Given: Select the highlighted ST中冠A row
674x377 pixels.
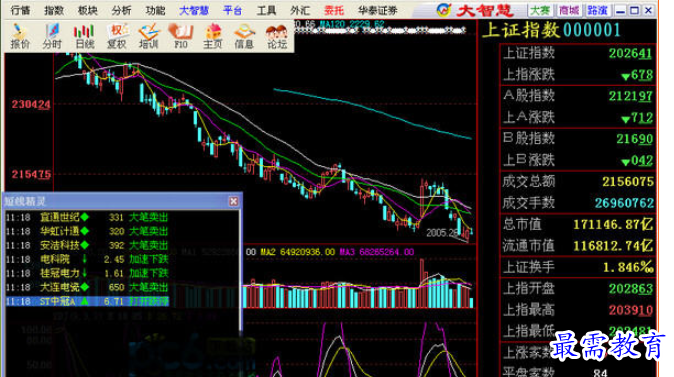Looking at the screenshot, I should [87, 301].
